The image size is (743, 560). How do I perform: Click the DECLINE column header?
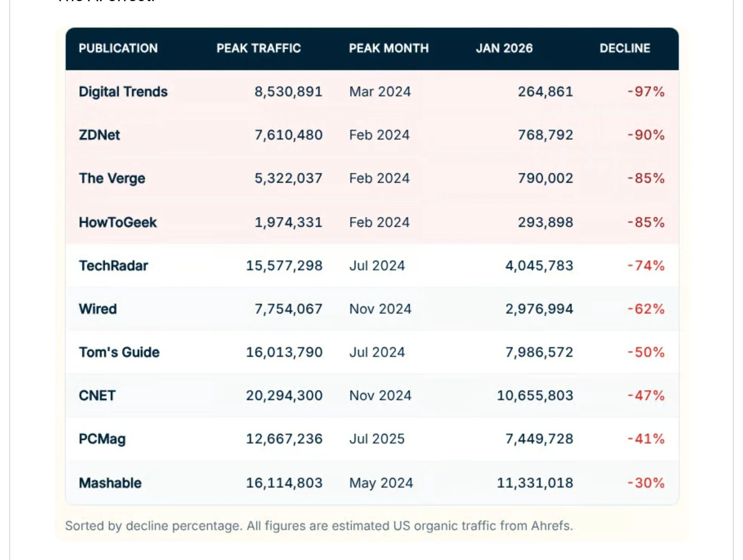[x=625, y=48]
